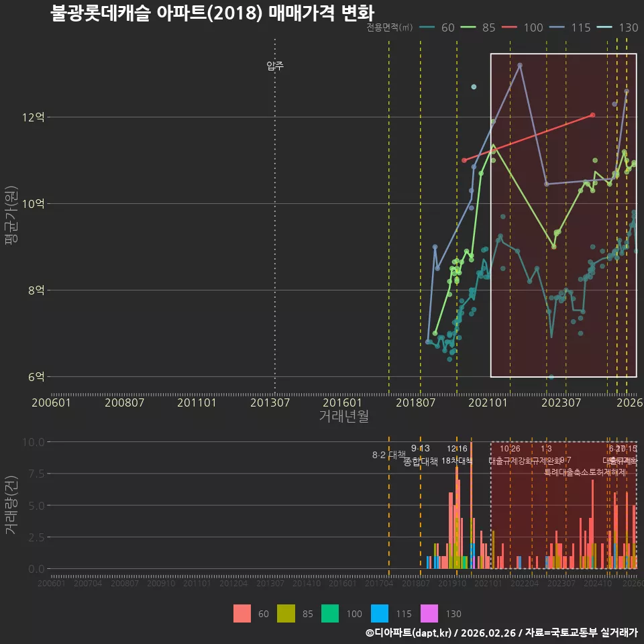This screenshot has height=644, width=644.
Task: Click the 종합대책 policy label
Action: click(x=421, y=462)
